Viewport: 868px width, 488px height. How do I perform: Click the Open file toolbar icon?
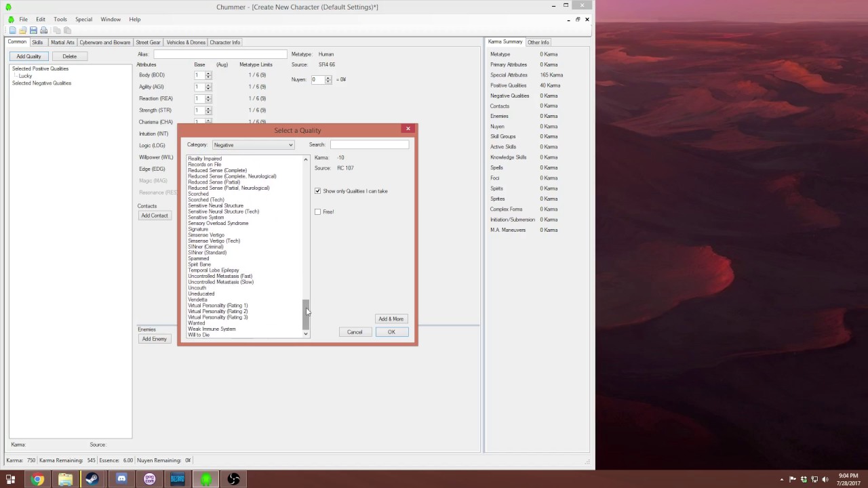(x=22, y=30)
